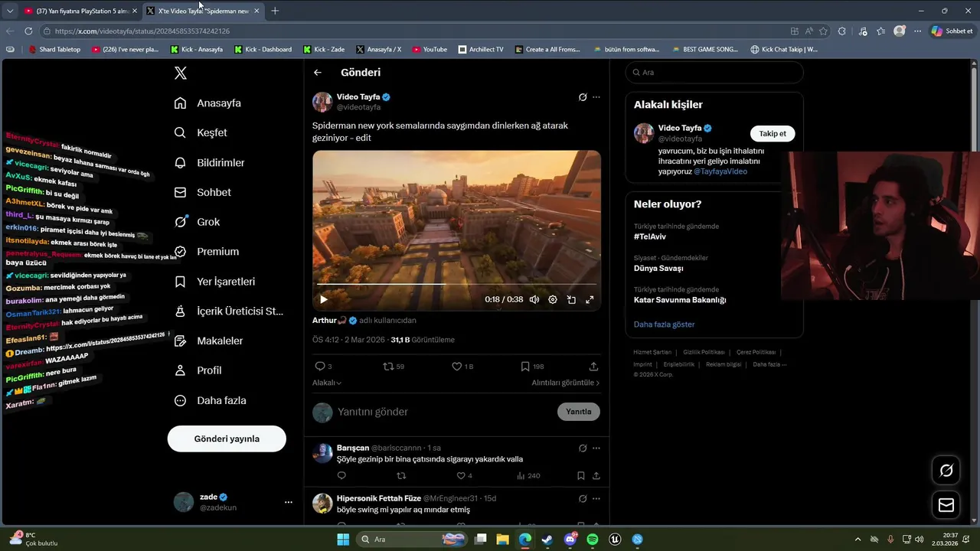980x551 pixels.
Task: Toggle picture-in-picture on video
Action: click(571, 299)
